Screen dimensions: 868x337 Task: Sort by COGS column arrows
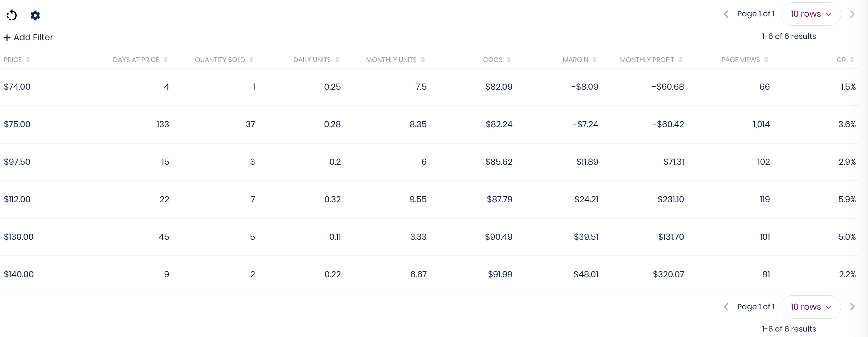[x=509, y=60]
